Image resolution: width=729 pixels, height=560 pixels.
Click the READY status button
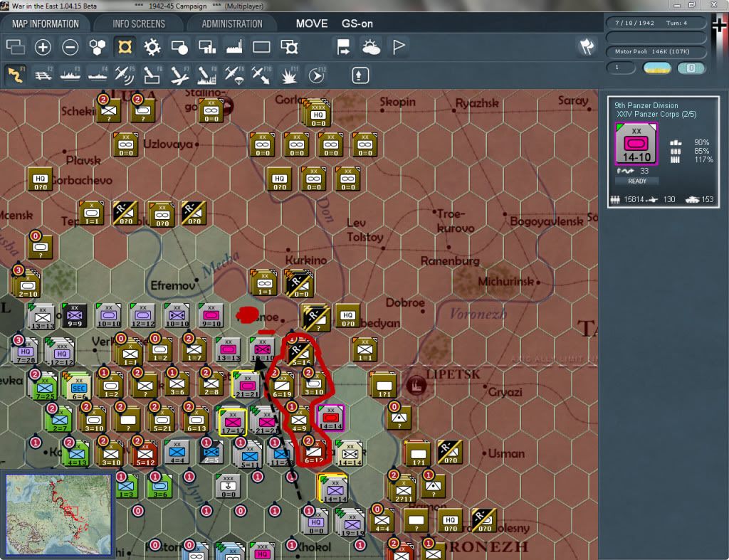[637, 181]
